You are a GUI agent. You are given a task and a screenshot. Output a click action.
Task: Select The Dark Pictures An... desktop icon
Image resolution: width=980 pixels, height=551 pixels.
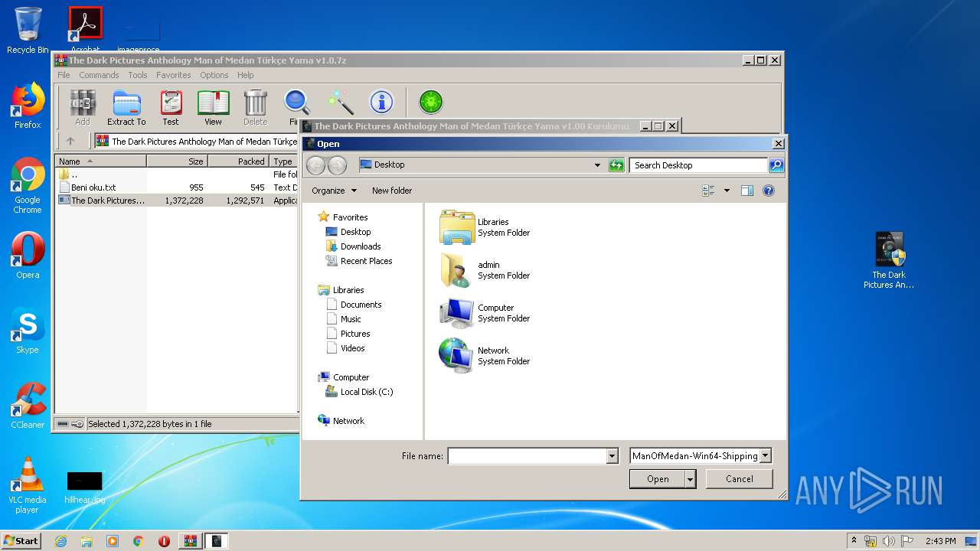click(x=889, y=261)
